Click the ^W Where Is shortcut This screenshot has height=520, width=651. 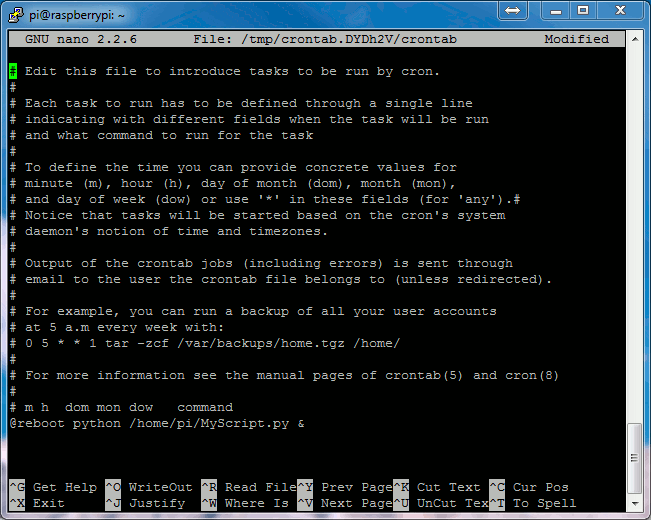245,503
